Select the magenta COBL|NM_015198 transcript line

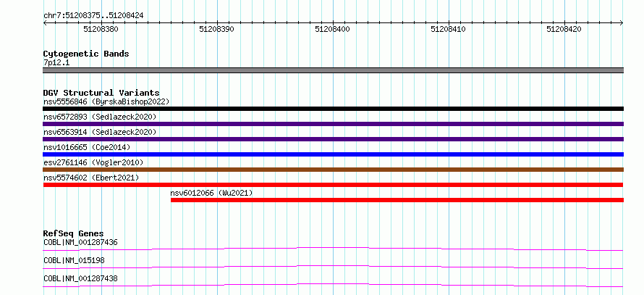tap(333, 267)
